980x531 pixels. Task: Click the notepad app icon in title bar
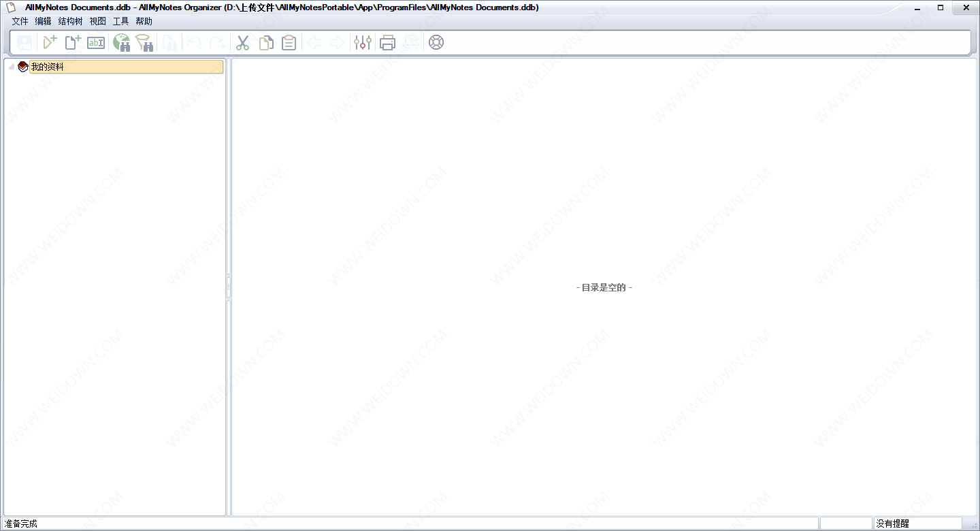(12, 7)
